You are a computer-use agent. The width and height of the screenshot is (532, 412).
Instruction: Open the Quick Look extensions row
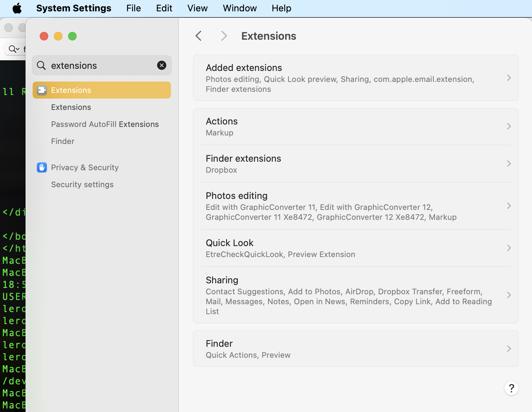509,248
